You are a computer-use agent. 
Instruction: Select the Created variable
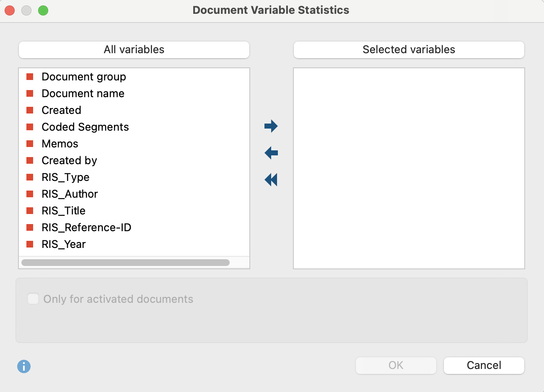[x=61, y=110]
